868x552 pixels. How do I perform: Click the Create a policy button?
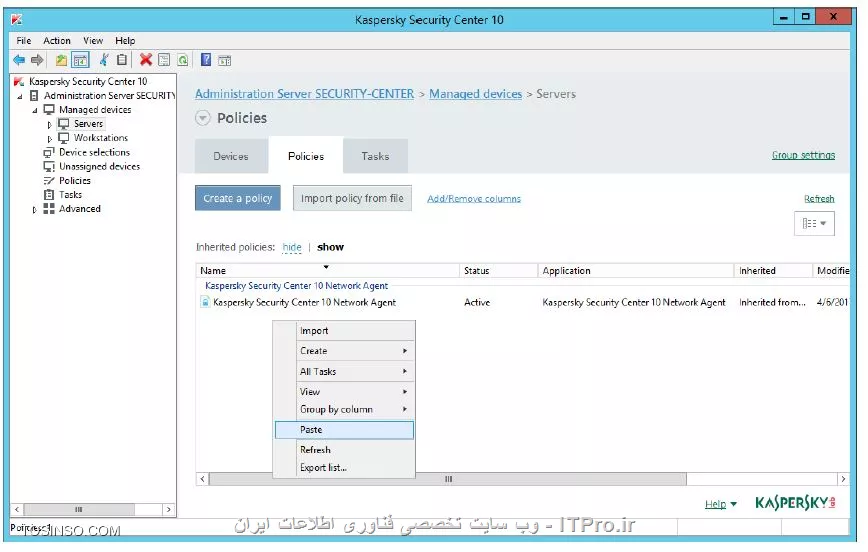point(237,198)
